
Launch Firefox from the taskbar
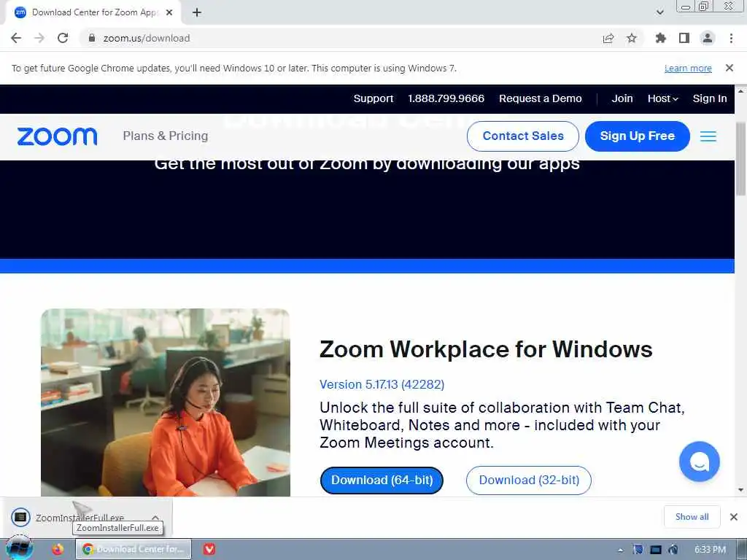pyautogui.click(x=58, y=549)
